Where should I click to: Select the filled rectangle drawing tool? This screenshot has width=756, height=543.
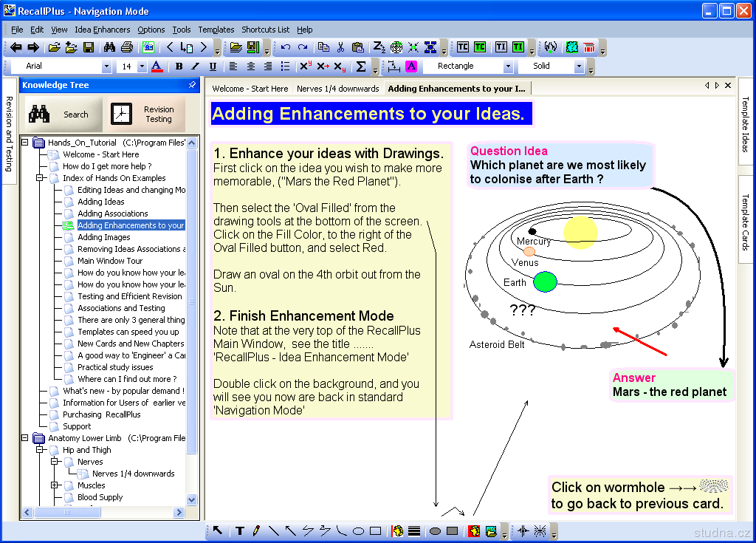pos(453,531)
